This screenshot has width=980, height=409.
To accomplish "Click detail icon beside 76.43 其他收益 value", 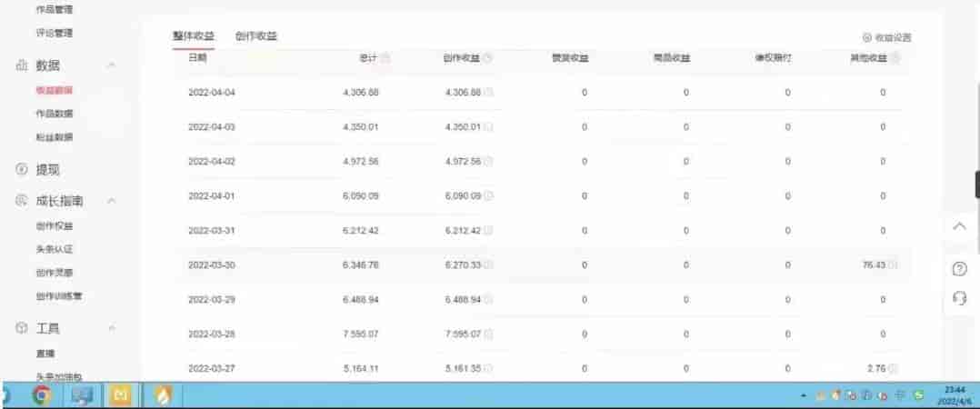I will [x=894, y=265].
